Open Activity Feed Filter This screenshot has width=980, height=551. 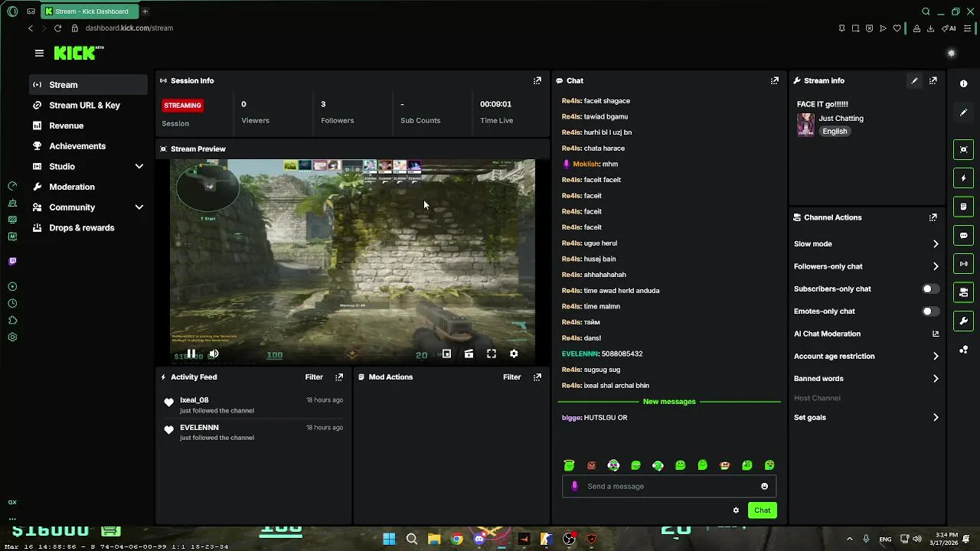coord(314,377)
